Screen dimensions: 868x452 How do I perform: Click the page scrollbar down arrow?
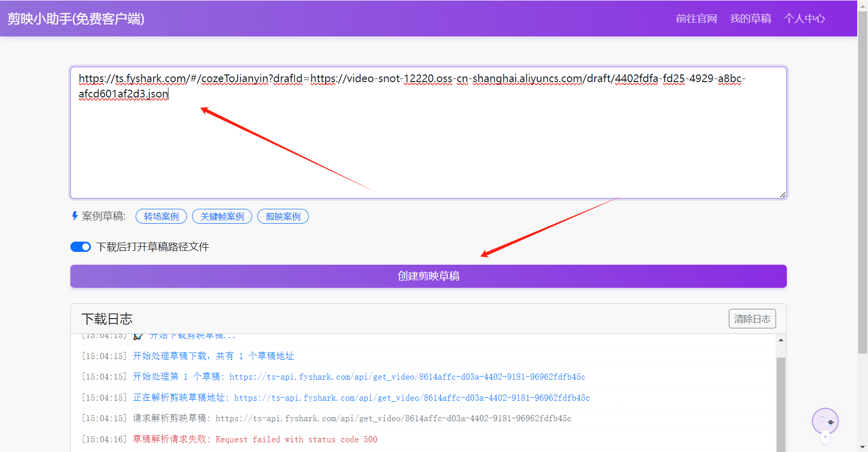click(863, 447)
